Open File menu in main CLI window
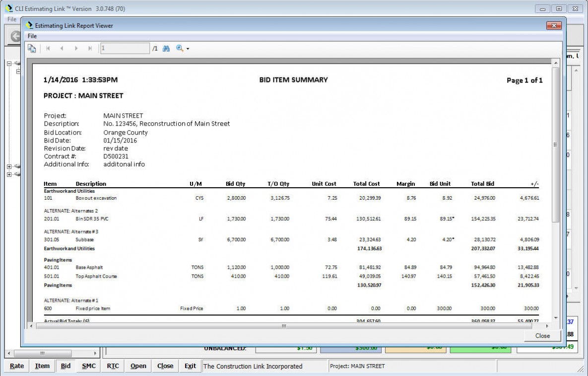This screenshot has width=588, height=376. coord(11,19)
